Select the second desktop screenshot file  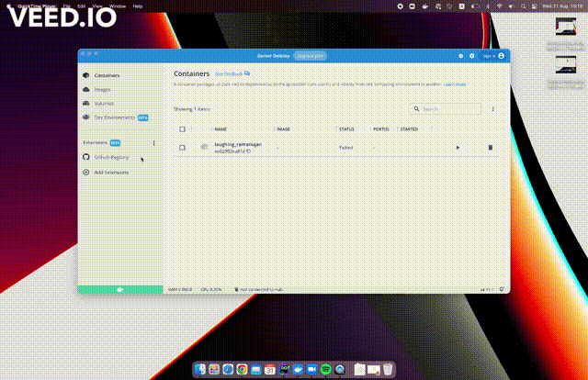tap(566, 65)
